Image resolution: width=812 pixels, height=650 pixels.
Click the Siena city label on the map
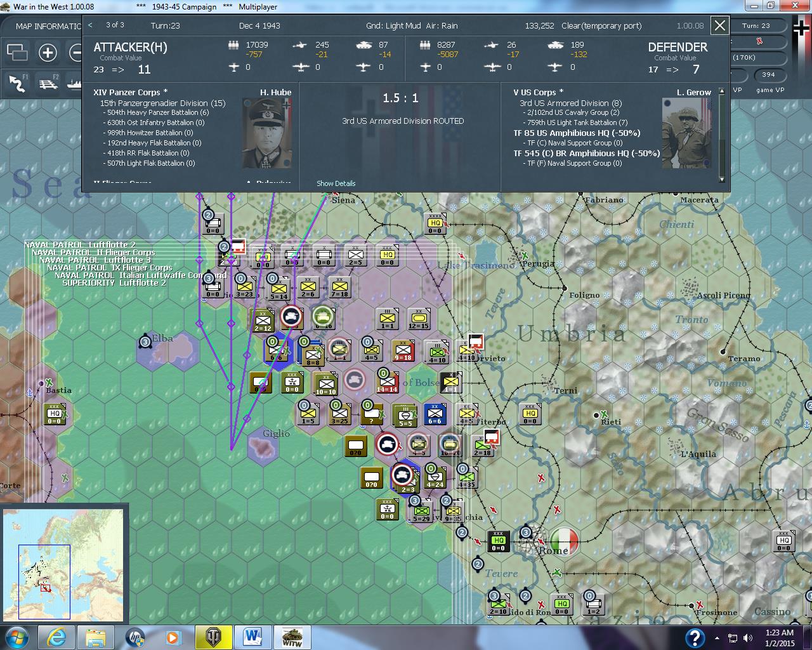(344, 200)
